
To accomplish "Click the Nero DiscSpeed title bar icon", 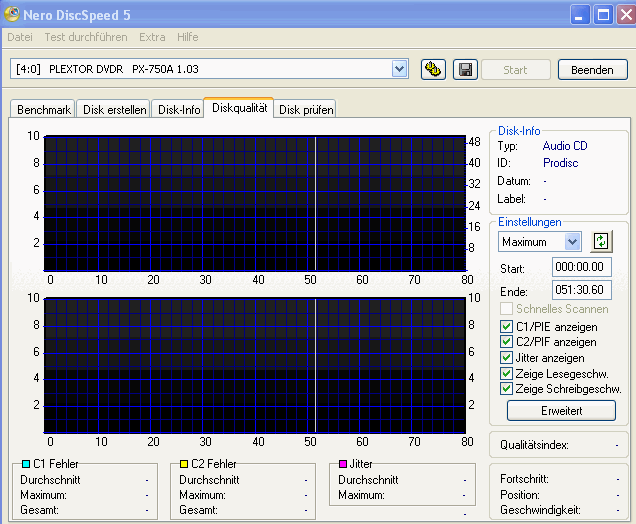I will (x=12, y=14).
